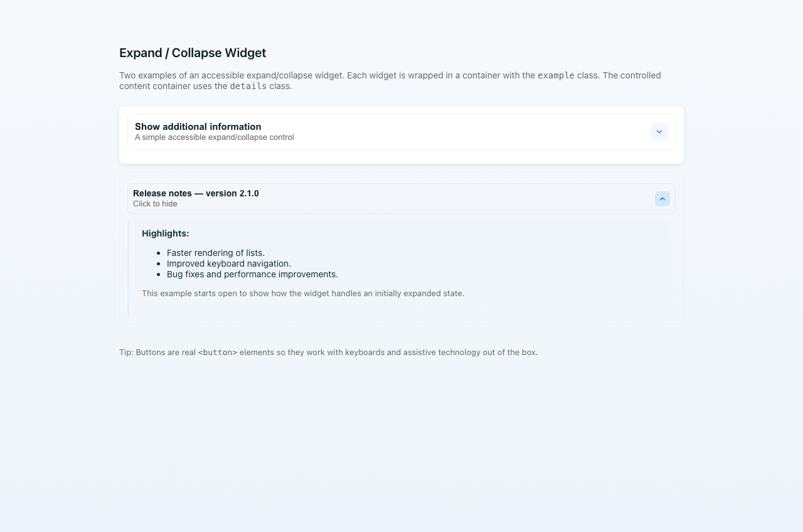Click the Click to hide subtitle text
The height and width of the screenshot is (532, 803).
click(x=155, y=203)
